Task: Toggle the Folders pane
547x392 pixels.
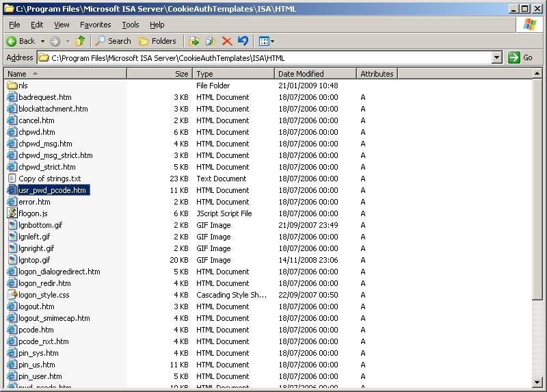Action: point(157,41)
